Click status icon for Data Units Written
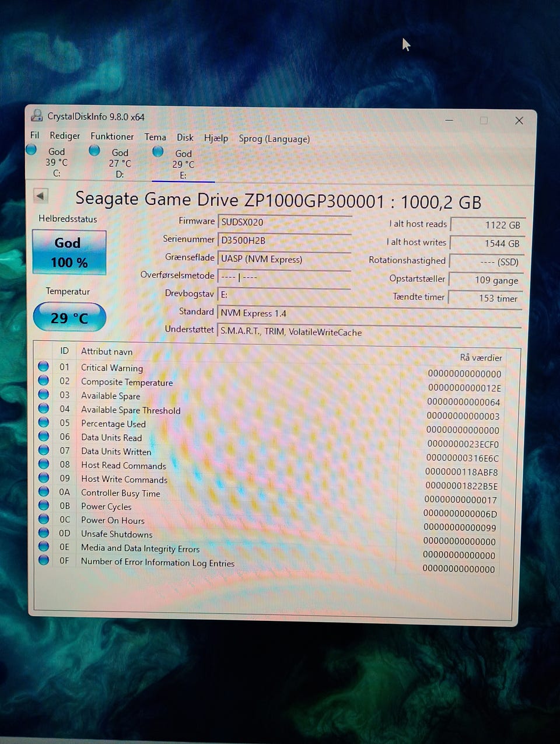Screen dimensions: 560x744 (43, 450)
